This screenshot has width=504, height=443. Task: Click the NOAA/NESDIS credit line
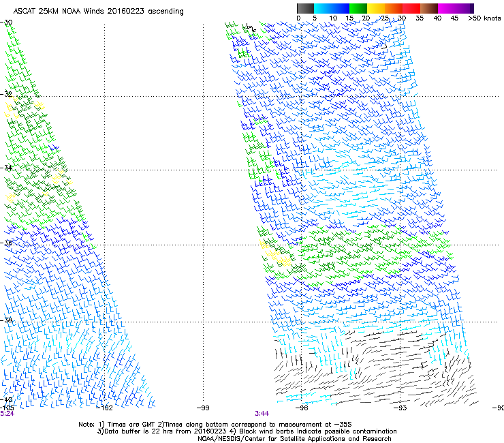pos(294,439)
